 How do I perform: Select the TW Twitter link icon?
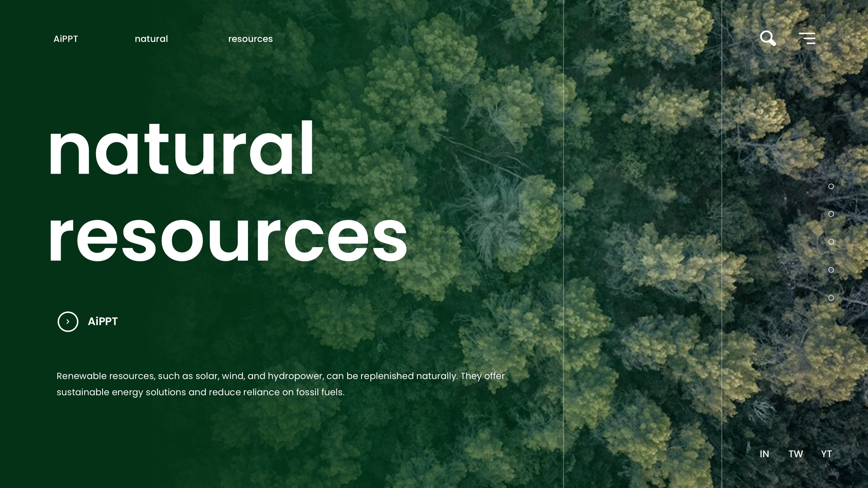796,454
